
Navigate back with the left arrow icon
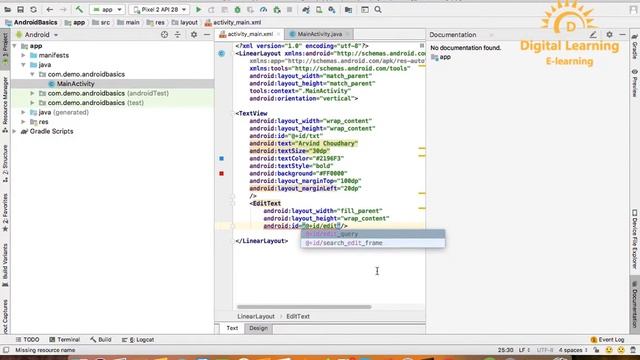click(x=49, y=9)
